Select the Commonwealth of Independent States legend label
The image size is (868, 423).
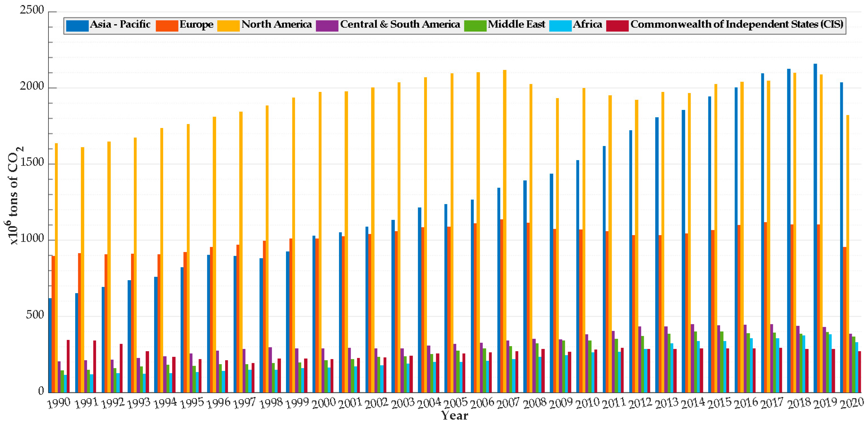tap(737, 24)
